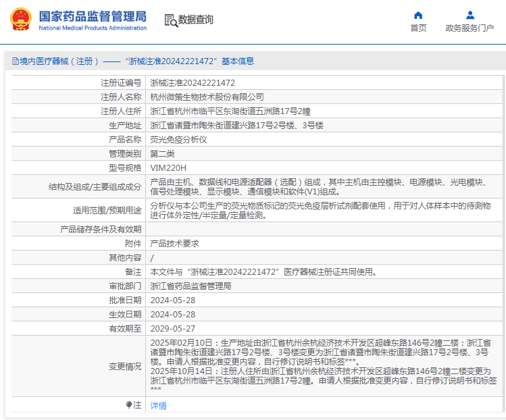The width and height of the screenshot is (506, 420).
Task: Click registrant name 杭州微策生物技术股份有限公司
Action: point(207,97)
